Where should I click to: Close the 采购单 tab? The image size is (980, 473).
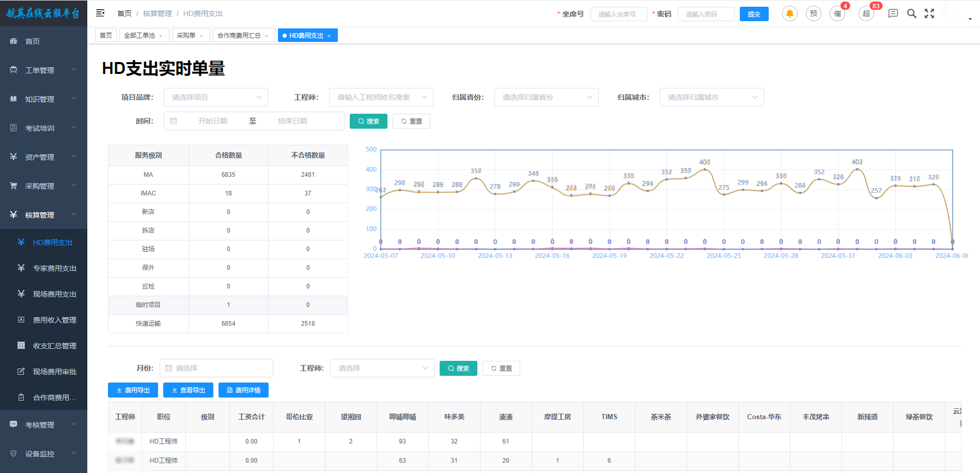[201, 36]
